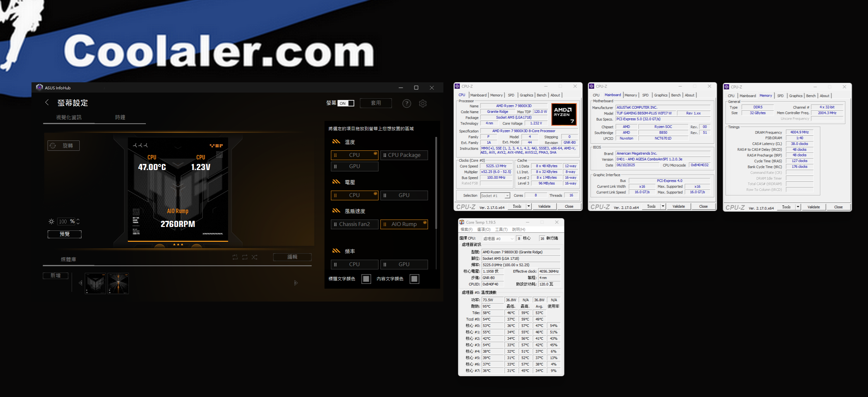Switch to the 時鐘 tab

pos(120,117)
